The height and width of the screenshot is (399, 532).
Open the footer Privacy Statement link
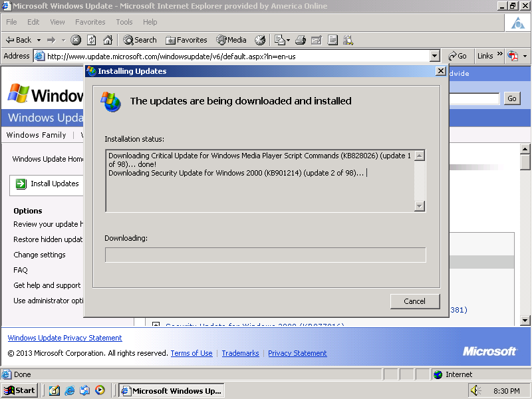coord(297,353)
